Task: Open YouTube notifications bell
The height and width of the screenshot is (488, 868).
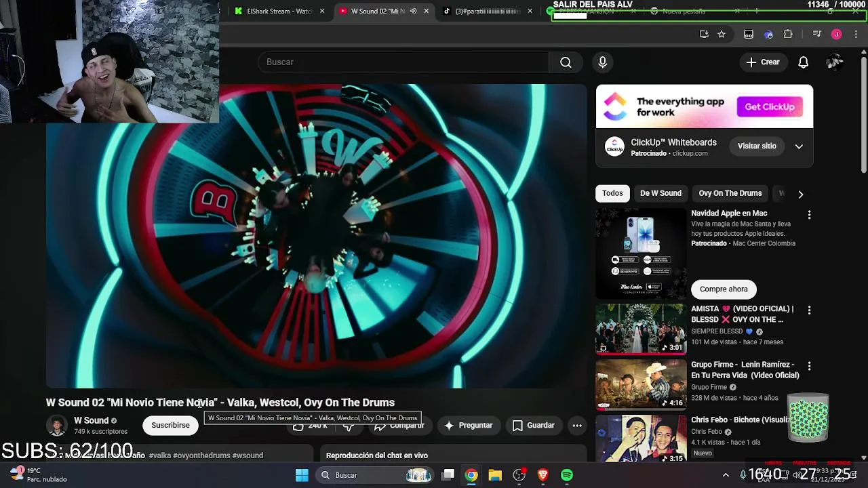Action: [x=803, y=62]
